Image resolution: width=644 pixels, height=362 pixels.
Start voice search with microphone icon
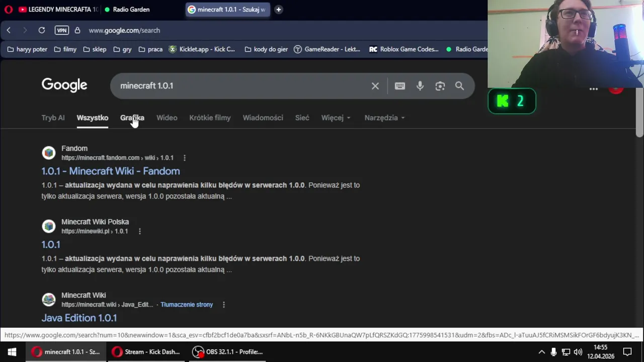pos(420,86)
